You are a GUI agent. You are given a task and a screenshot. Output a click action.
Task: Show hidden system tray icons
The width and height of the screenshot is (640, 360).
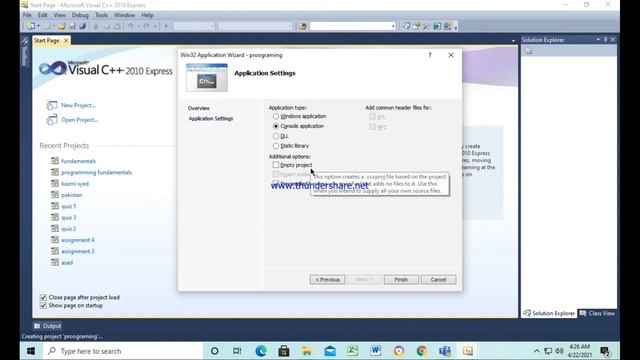pyautogui.click(x=537, y=351)
